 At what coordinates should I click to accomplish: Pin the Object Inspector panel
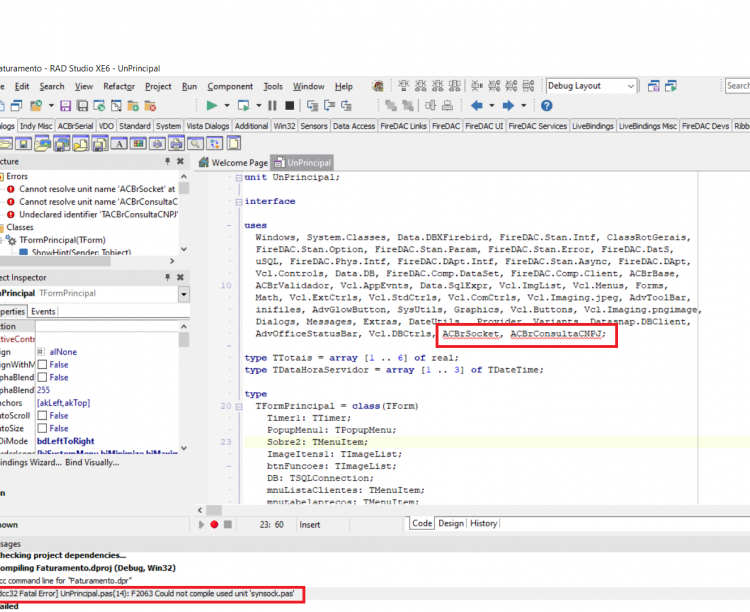point(167,277)
